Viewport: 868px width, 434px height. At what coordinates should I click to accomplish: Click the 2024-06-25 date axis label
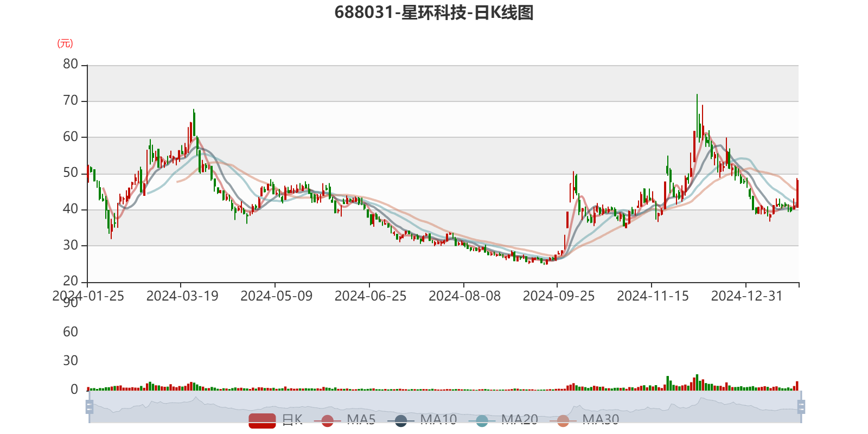click(x=371, y=296)
